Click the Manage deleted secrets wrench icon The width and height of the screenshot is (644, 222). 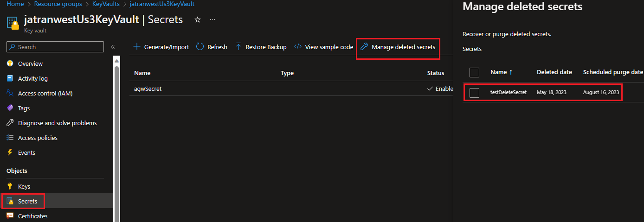[364, 47]
